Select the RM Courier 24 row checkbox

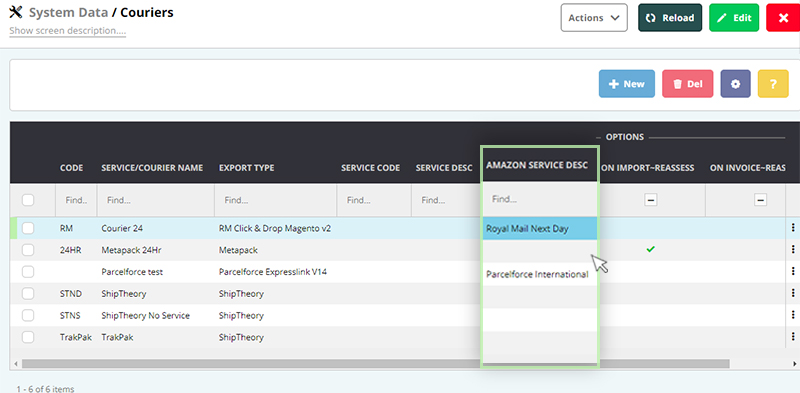point(28,228)
